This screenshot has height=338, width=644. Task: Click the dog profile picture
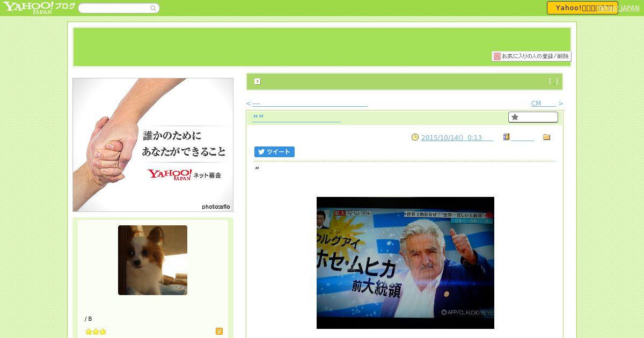coord(152,260)
